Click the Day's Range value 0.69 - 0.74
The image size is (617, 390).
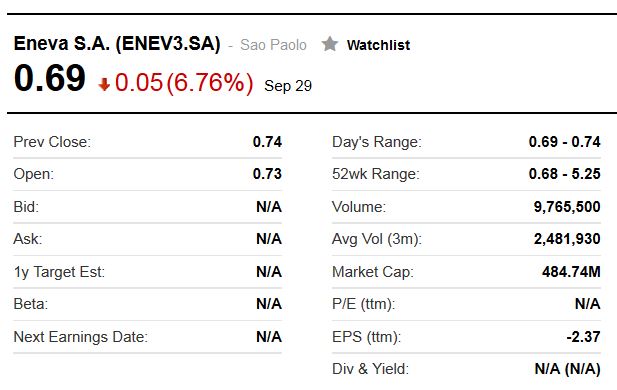[565, 142]
